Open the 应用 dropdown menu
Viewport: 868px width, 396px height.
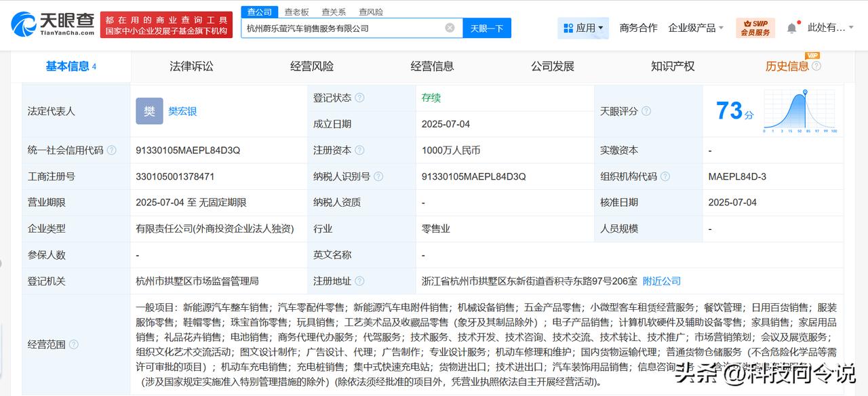tap(583, 28)
